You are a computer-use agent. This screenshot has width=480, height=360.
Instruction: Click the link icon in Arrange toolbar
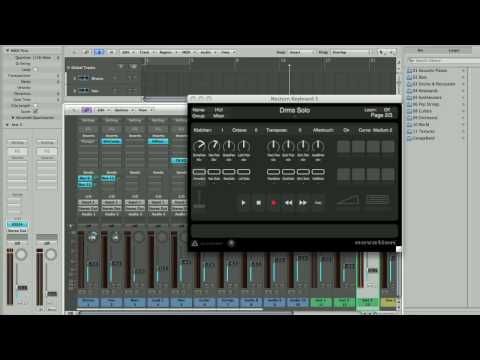86,52
